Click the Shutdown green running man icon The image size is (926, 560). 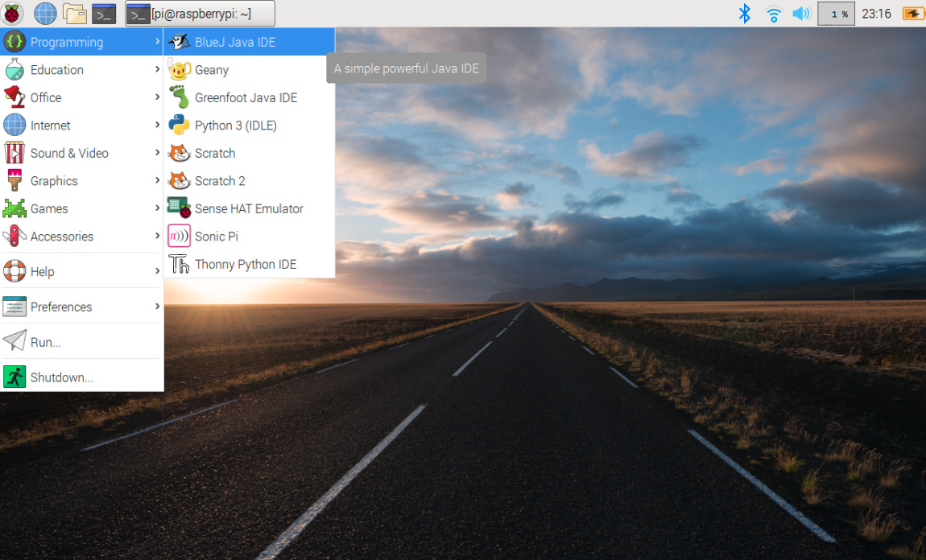tap(14, 377)
